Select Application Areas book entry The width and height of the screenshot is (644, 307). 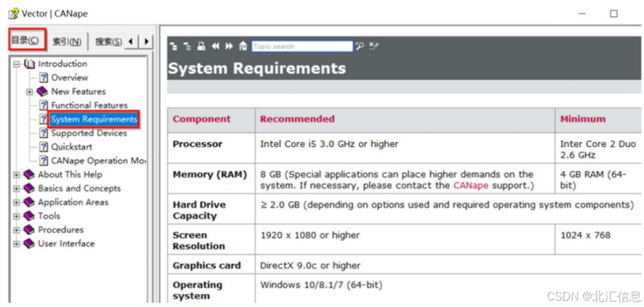coord(73,202)
